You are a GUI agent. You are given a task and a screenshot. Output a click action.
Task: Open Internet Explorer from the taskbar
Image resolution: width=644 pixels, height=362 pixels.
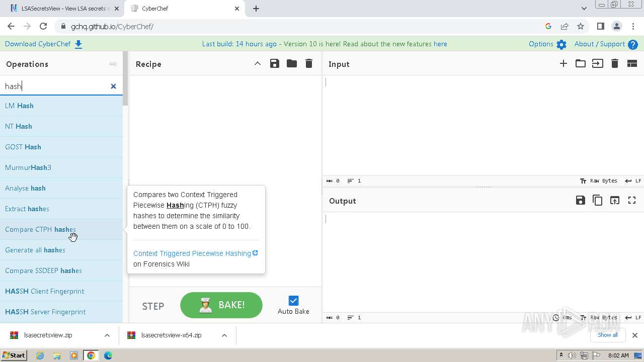(40, 355)
